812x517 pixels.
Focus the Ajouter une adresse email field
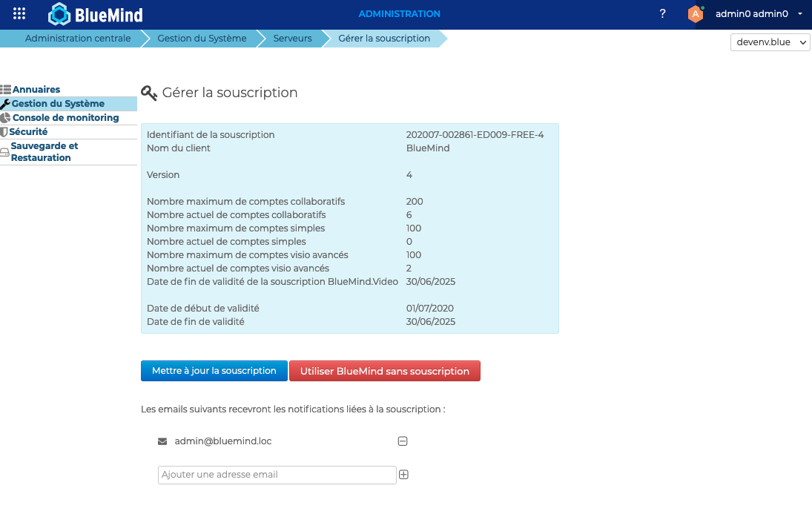[x=277, y=475]
